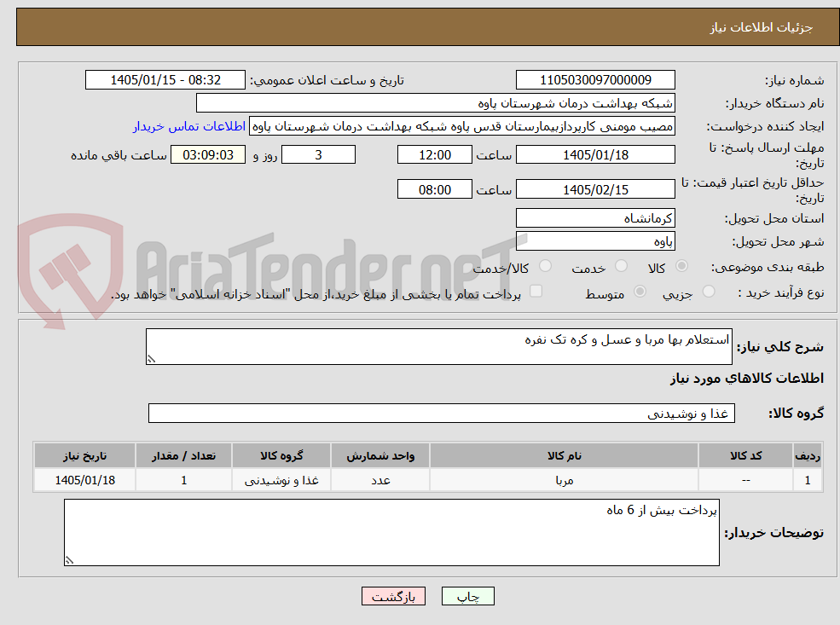Click the quantity cell 1 in مربا row
This screenshot has height=625, width=840.
coord(183,480)
